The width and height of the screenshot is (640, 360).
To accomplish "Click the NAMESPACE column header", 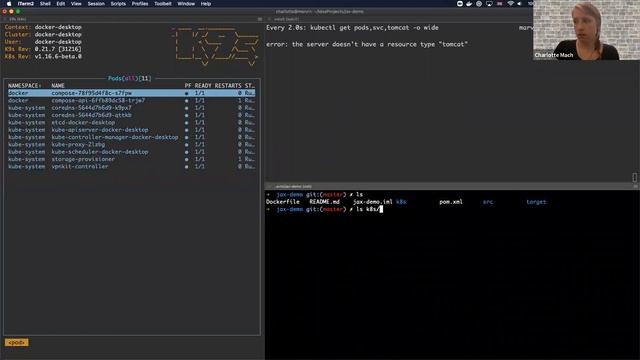I will [24, 86].
